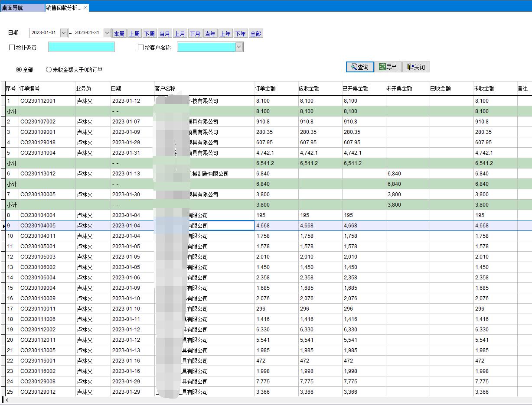The height and width of the screenshot is (405, 532).
Task: Expand the end date 2023-01-31 dropdown
Action: point(108,33)
